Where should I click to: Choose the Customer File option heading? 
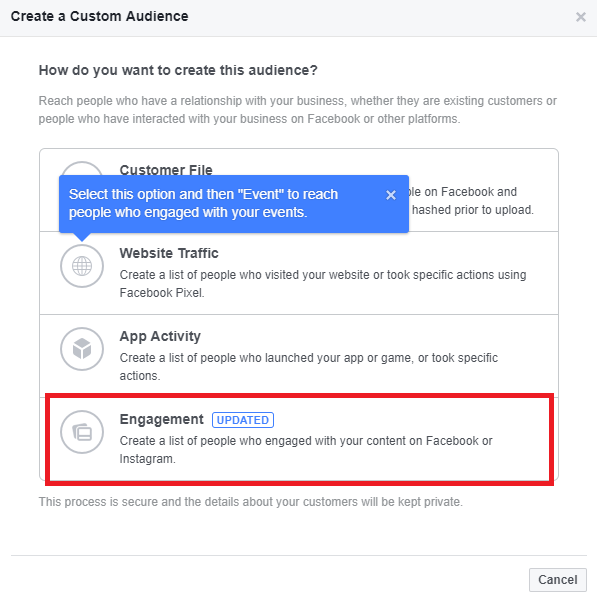point(166,169)
